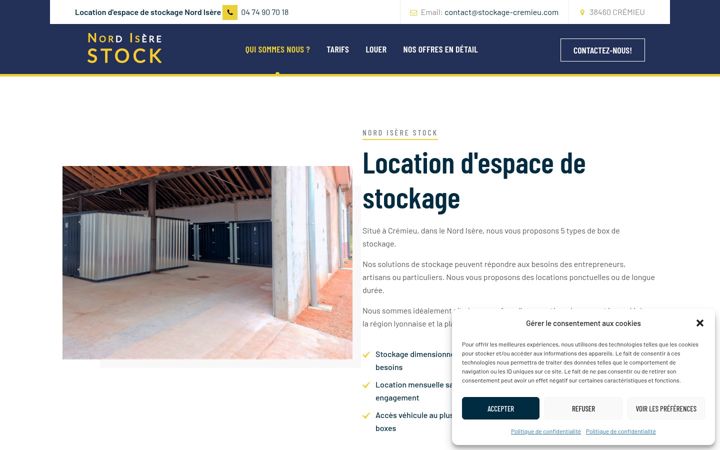Click the phone number 04 74 90 70 18

[264, 12]
